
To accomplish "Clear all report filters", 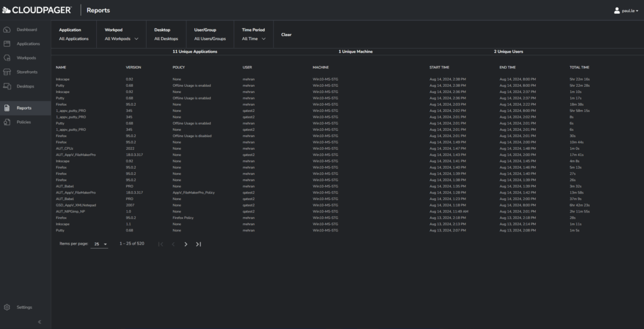I will click(x=286, y=35).
